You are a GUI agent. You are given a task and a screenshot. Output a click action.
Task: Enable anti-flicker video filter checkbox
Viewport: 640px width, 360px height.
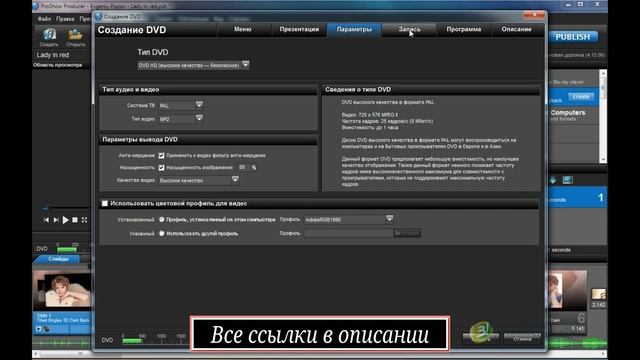[161, 156]
